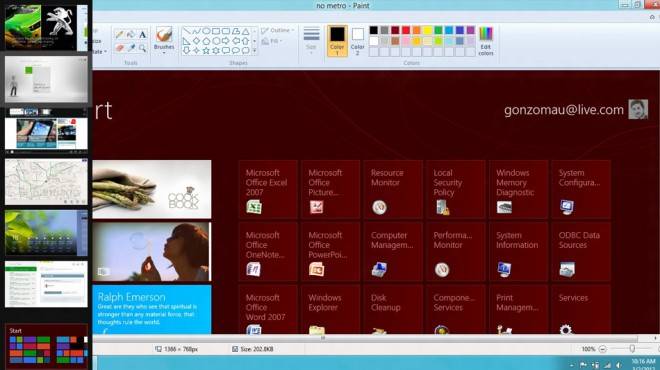The image size is (660, 370).
Task: Pick the Rounded rectangle shape
Action: tap(226, 32)
